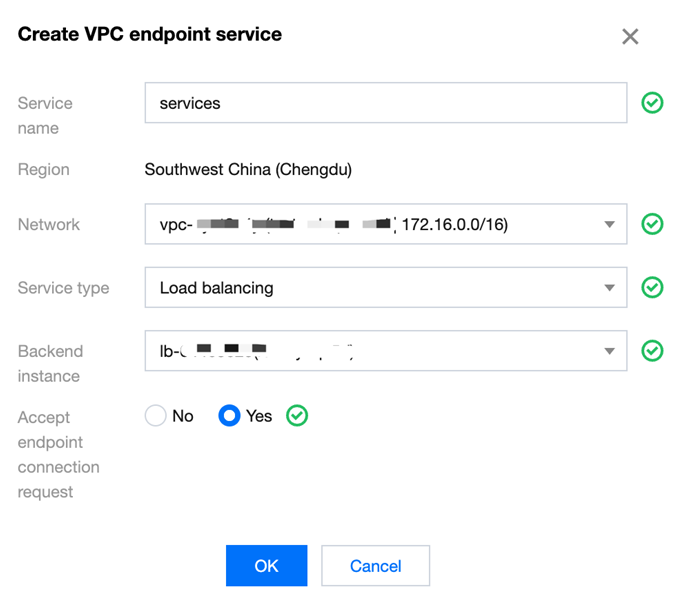Expand the Backend instance dropdown arrow
Viewport: 680px width, 599px height.
click(609, 351)
